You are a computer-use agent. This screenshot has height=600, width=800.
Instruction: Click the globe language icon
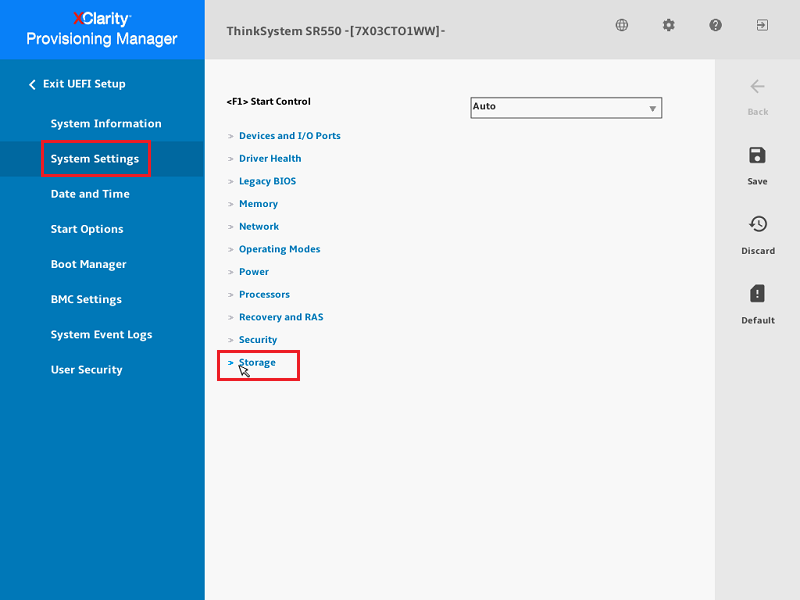coord(622,25)
